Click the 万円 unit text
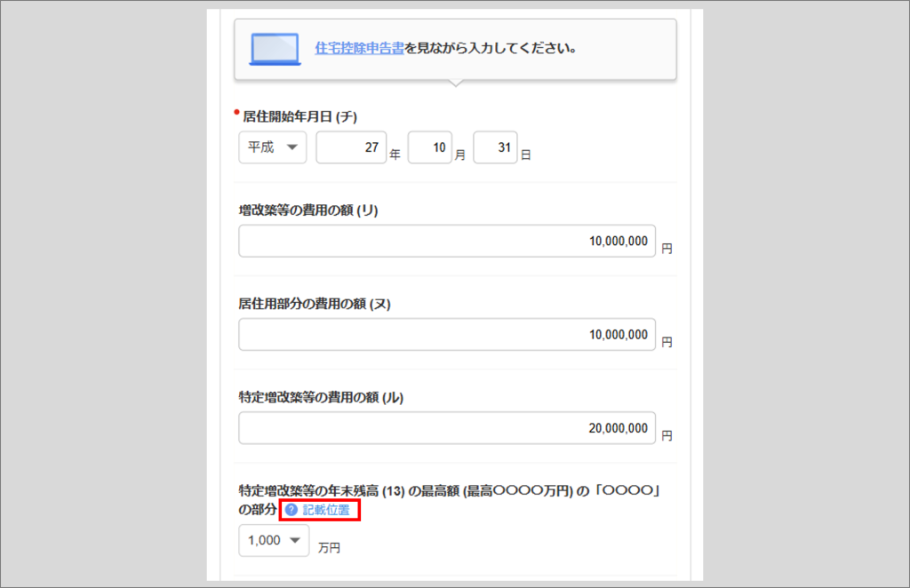This screenshot has height=588, width=910. 329,547
